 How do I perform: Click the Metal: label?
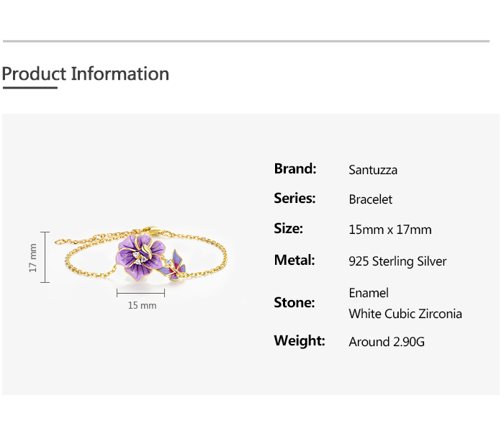294,261
